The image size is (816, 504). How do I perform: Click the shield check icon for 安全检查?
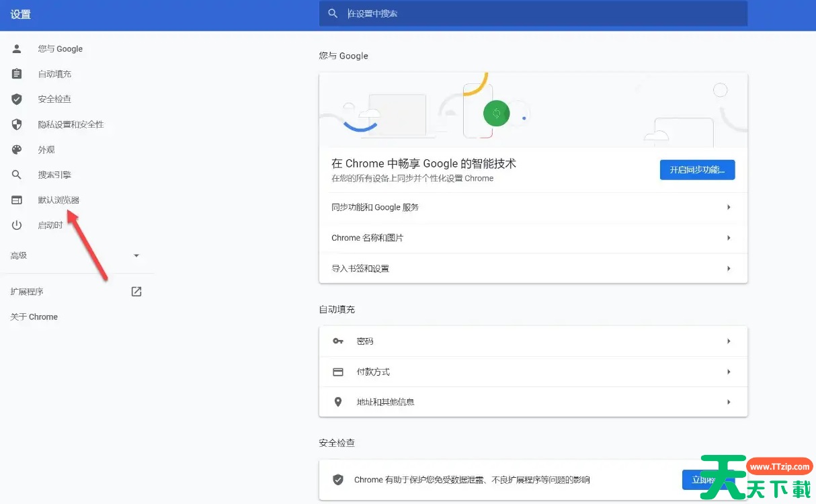click(x=17, y=99)
